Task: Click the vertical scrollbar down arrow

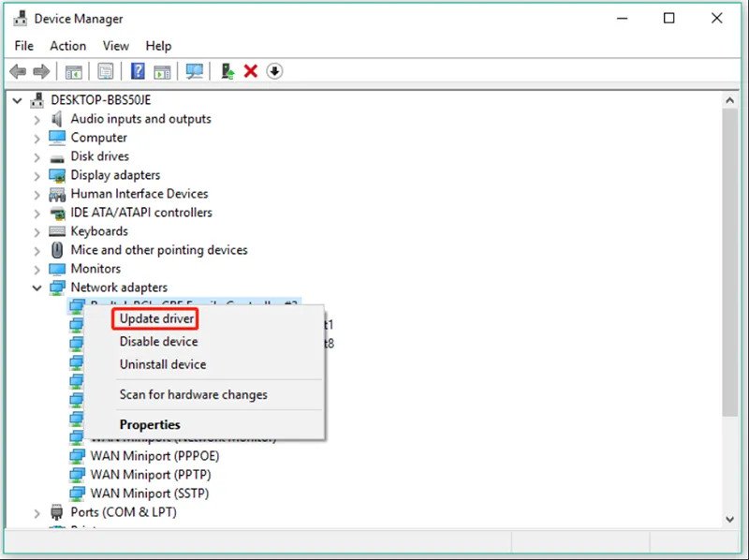Action: [x=730, y=518]
